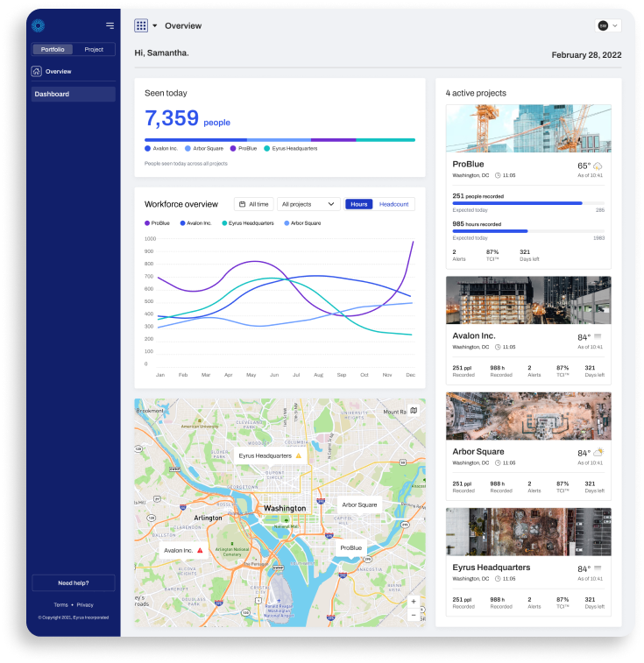
Task: Open the Arbor Square project photo
Action: pos(528,416)
